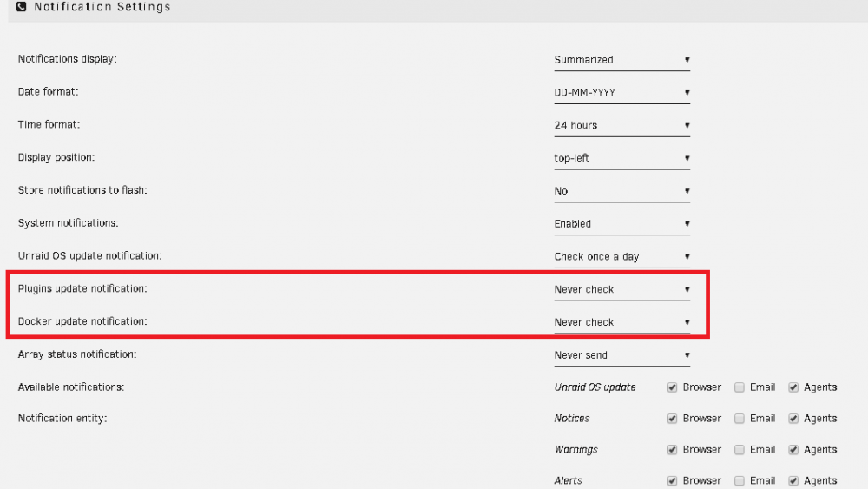
Task: Open the Date format dropdown
Action: [x=621, y=92]
